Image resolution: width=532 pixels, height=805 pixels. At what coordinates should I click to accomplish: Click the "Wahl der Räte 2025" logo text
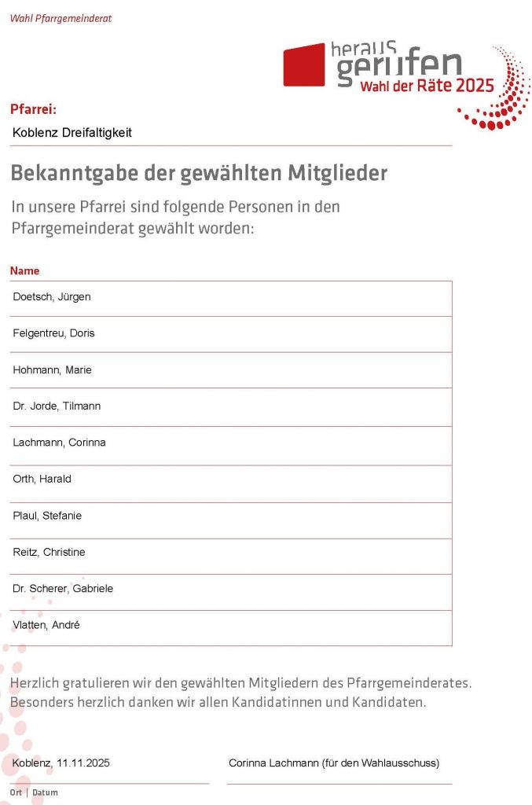(427, 86)
